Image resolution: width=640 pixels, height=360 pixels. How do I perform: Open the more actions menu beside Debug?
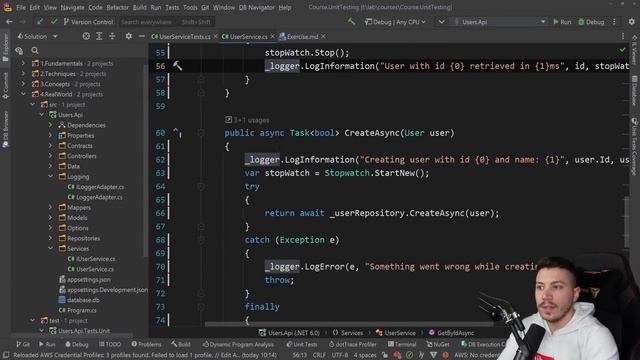coord(614,22)
